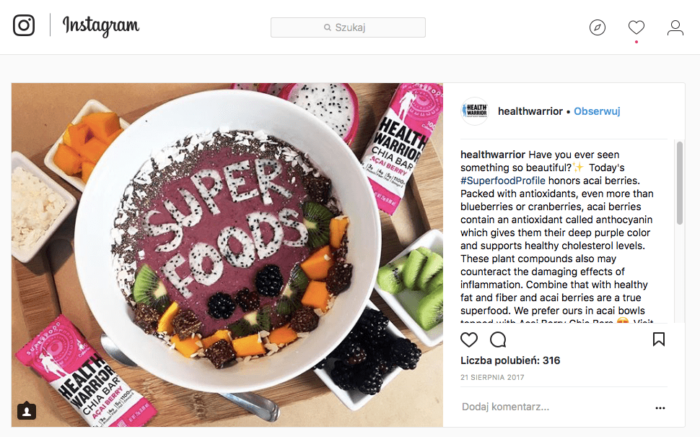Image resolution: width=700 pixels, height=437 pixels.
Task: View the Liczba polubień 316 likes list
Action: [x=510, y=360]
